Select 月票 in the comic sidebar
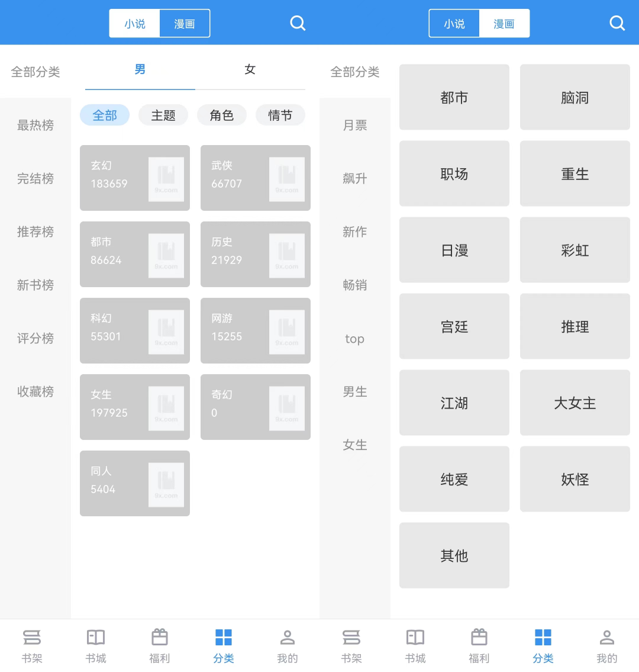The width and height of the screenshot is (639, 672). click(x=355, y=126)
